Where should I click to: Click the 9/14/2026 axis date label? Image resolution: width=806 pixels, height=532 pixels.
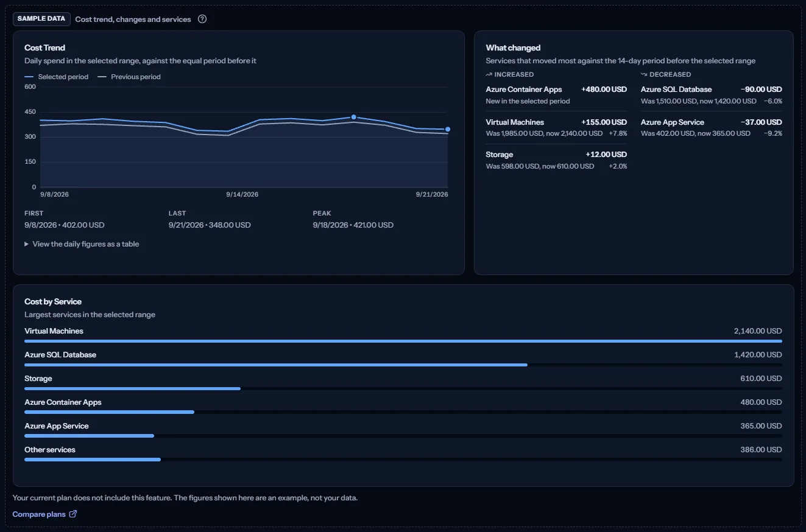(x=242, y=194)
